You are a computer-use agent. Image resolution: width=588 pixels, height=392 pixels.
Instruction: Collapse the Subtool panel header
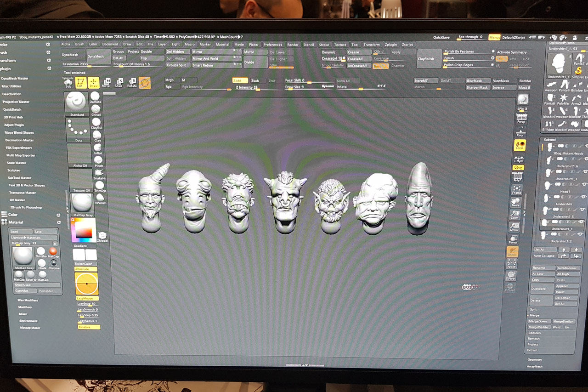(x=550, y=140)
